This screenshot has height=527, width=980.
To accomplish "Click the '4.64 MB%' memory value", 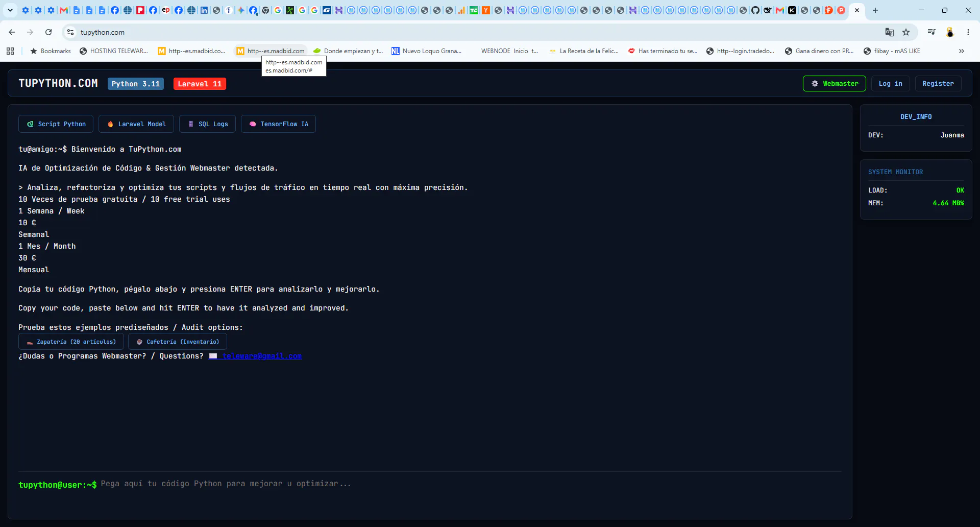I will [948, 203].
